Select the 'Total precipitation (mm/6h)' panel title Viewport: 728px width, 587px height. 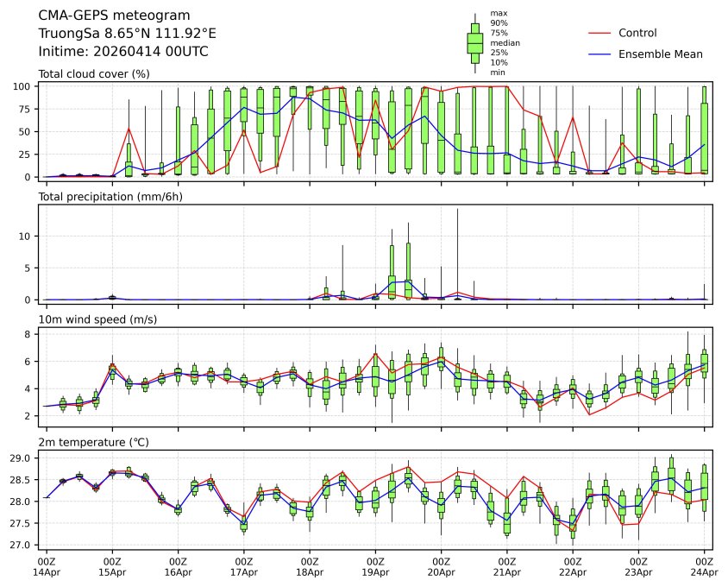[x=110, y=197]
